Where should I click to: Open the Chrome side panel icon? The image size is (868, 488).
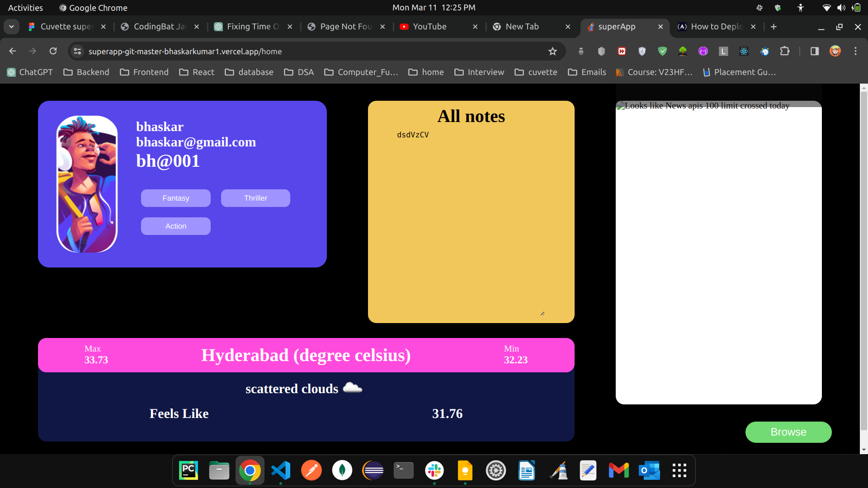814,51
